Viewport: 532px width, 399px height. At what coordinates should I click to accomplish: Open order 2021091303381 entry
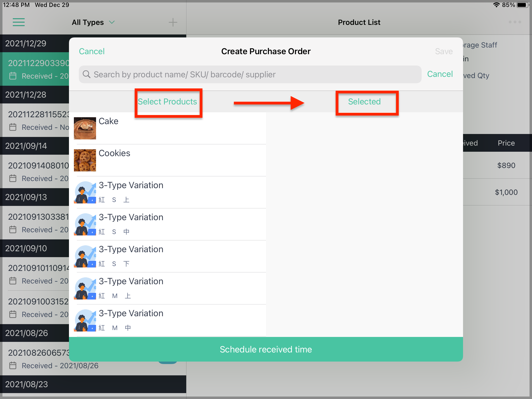tap(34, 223)
